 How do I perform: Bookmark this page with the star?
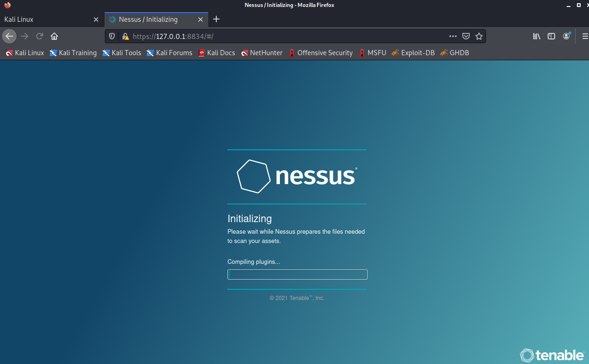pyautogui.click(x=479, y=36)
